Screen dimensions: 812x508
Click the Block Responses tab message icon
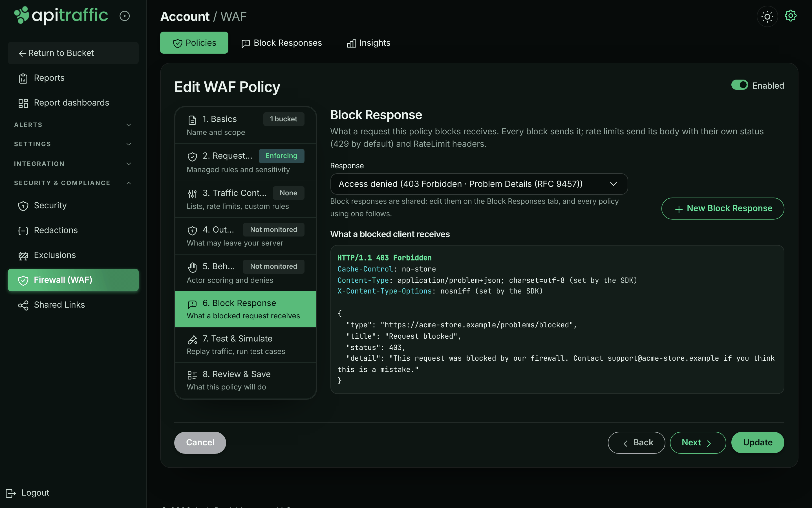(x=246, y=43)
